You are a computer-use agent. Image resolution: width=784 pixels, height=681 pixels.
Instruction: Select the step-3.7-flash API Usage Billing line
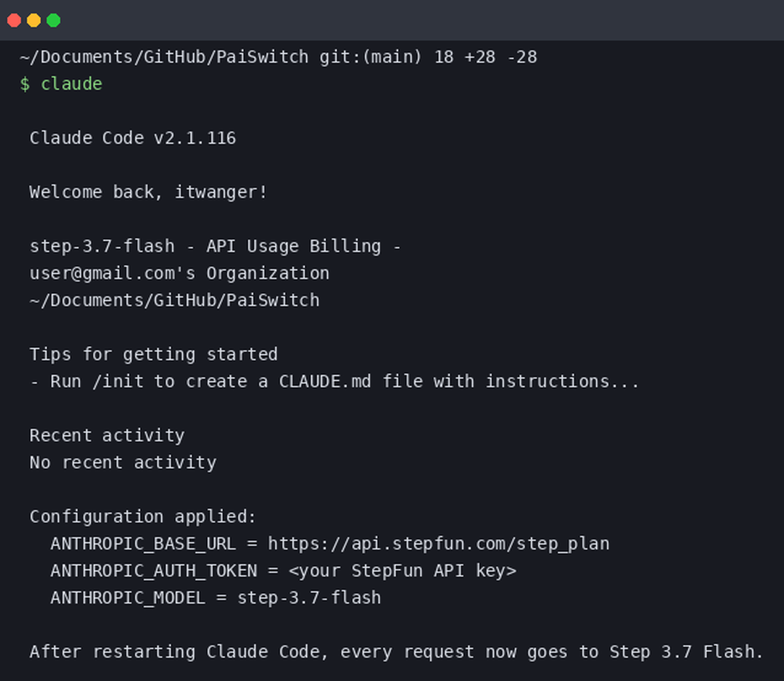(x=215, y=246)
